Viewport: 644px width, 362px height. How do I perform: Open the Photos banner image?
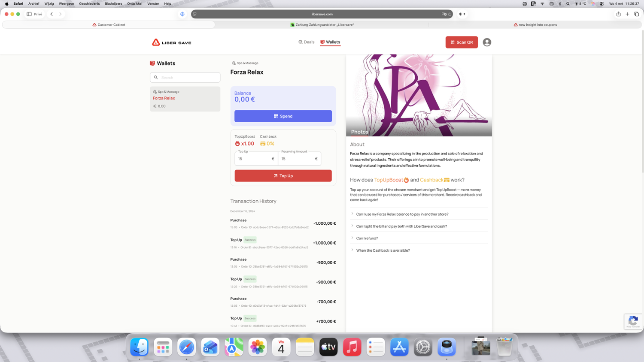(x=419, y=95)
